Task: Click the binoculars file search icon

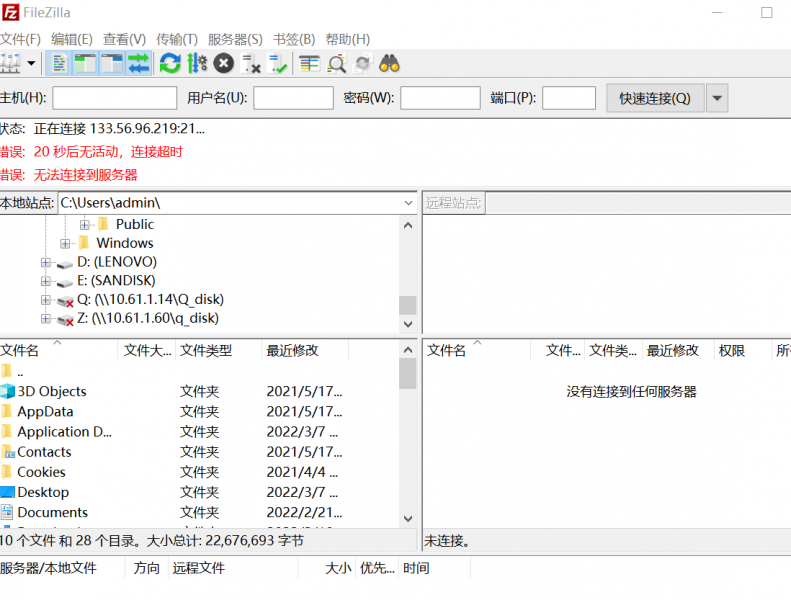Action: point(389,64)
